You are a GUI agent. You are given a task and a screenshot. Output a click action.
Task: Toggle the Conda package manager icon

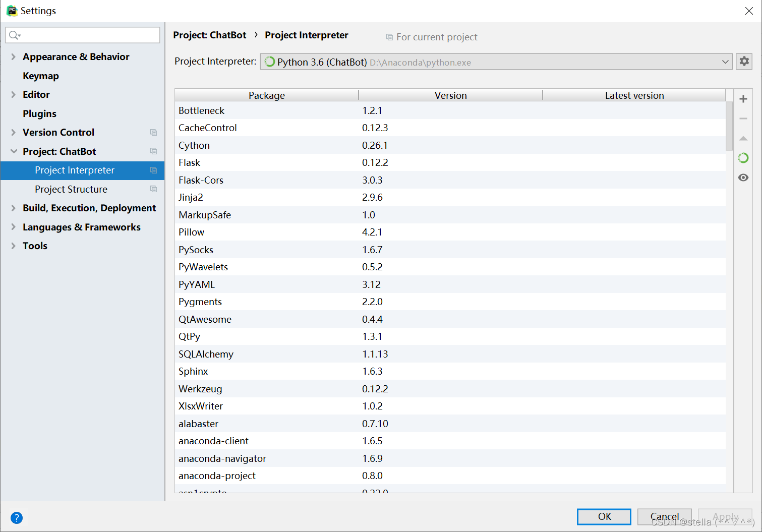[743, 157]
